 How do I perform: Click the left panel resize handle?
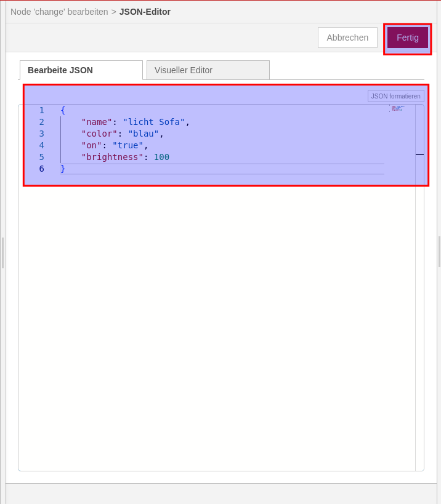[2, 252]
